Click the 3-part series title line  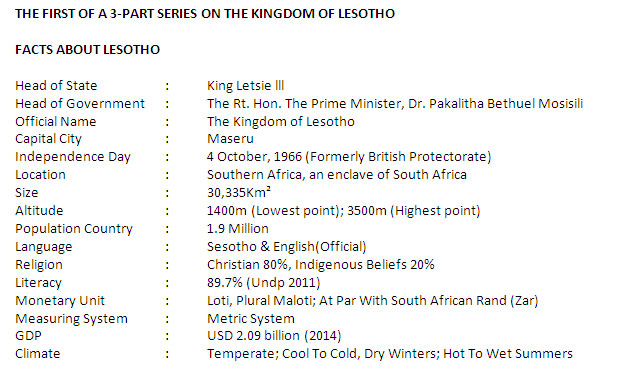pyautogui.click(x=205, y=14)
